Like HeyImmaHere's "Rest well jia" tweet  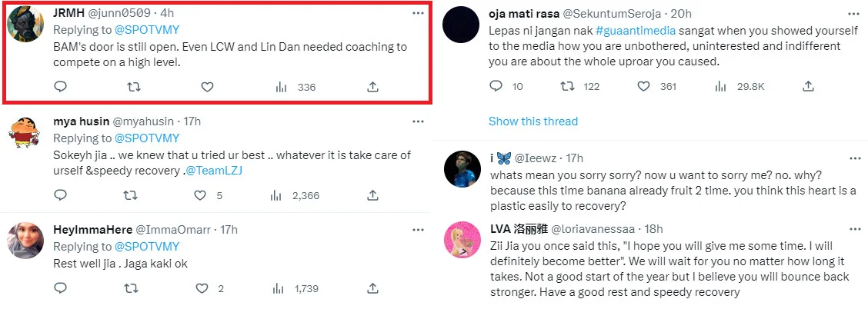(202, 289)
